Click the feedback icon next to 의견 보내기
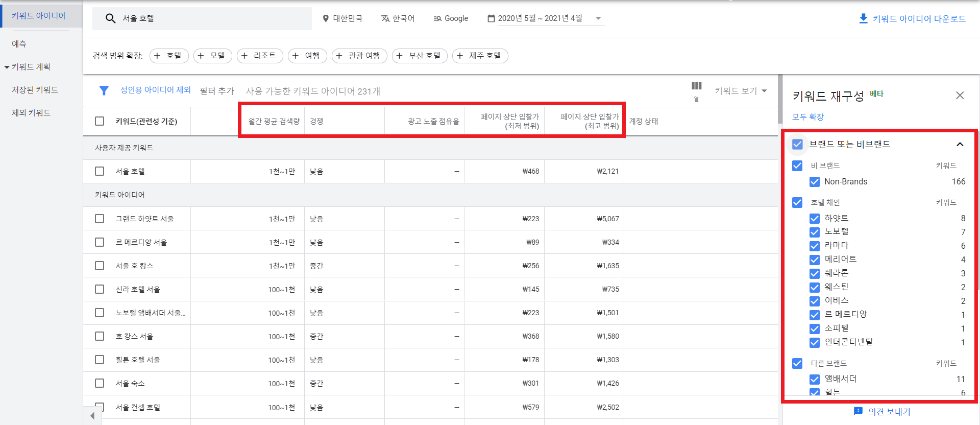Screen dimensions: 980x425 (x=858, y=411)
